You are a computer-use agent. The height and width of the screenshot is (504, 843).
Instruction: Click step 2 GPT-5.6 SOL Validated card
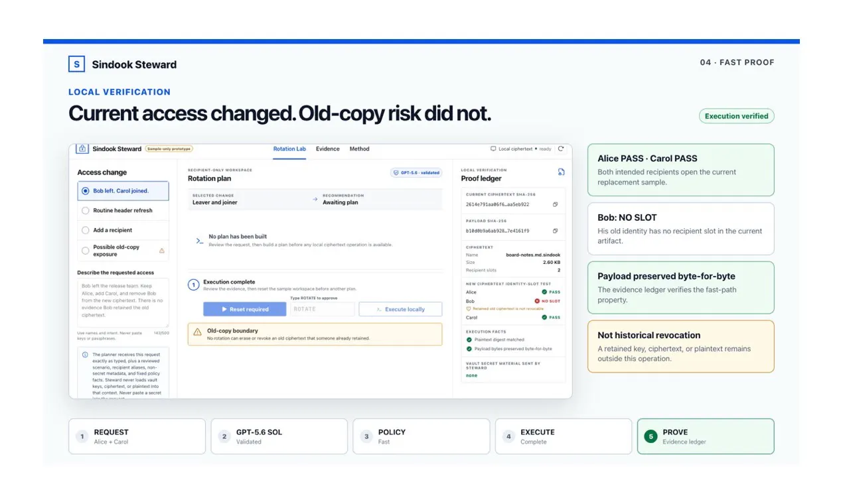pos(279,436)
